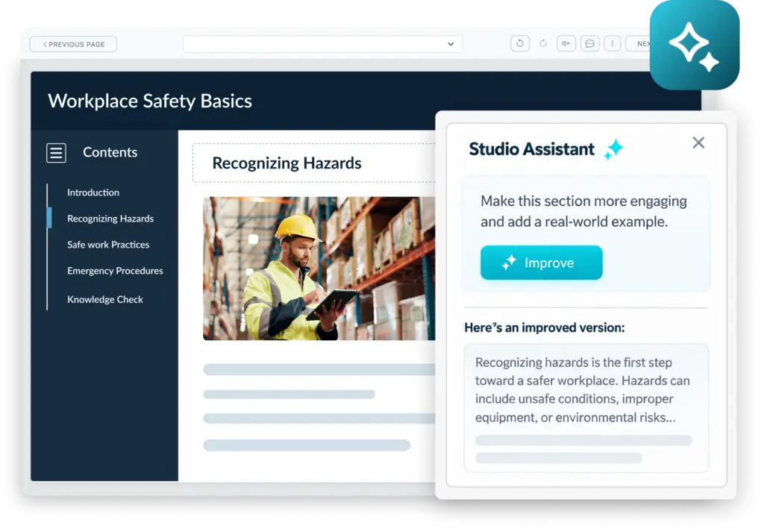Select the warehouse worker image
The width and height of the screenshot is (764, 532).
click(x=319, y=269)
